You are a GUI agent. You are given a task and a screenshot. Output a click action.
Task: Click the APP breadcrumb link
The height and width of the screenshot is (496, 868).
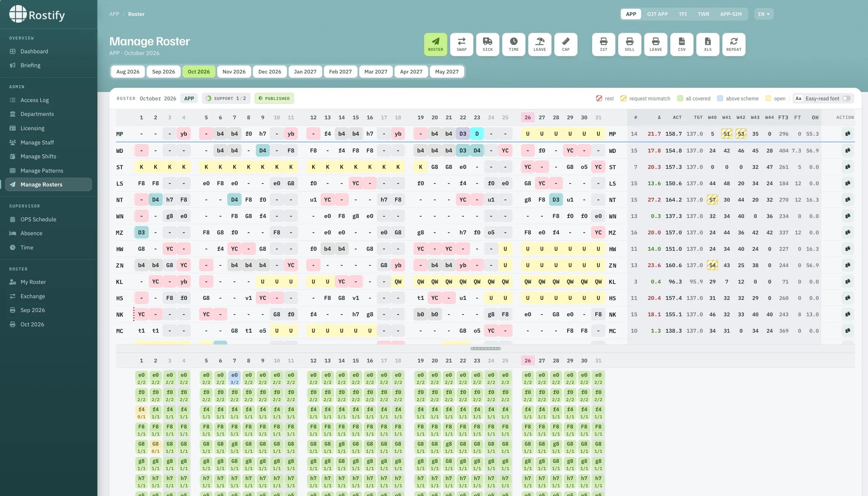(x=114, y=14)
